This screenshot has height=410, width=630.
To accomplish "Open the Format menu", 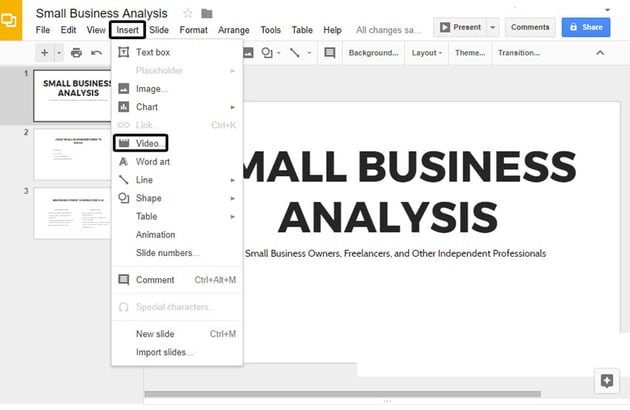I will coord(194,30).
